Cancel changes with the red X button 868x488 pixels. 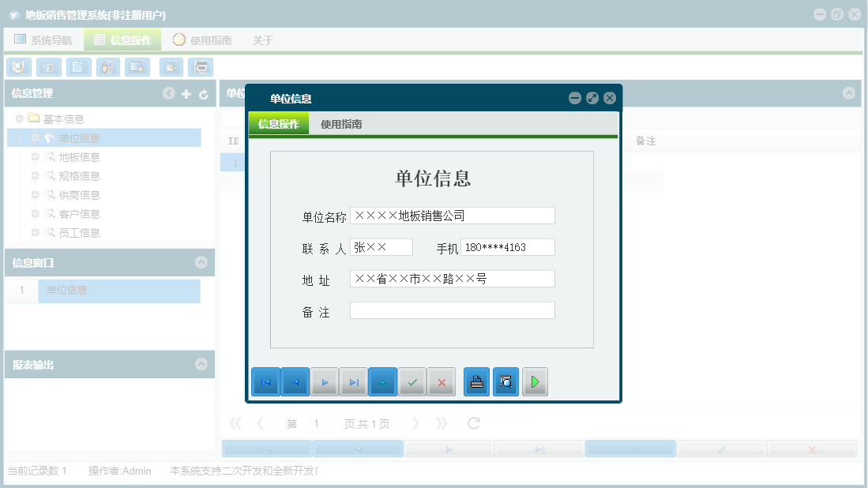click(441, 381)
